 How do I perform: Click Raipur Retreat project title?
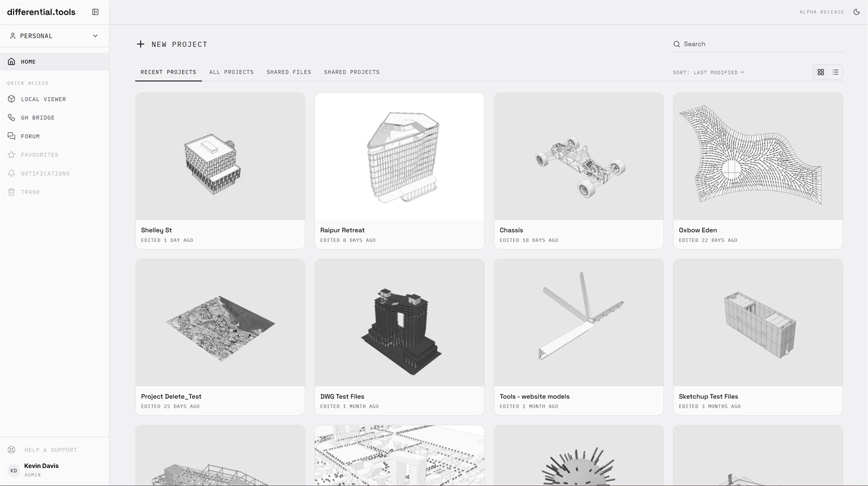(x=342, y=230)
